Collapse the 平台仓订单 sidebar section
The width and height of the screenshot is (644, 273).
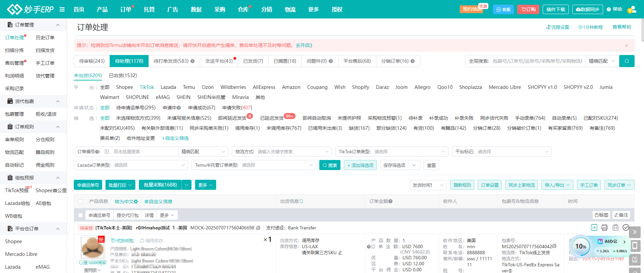[x=58, y=229]
